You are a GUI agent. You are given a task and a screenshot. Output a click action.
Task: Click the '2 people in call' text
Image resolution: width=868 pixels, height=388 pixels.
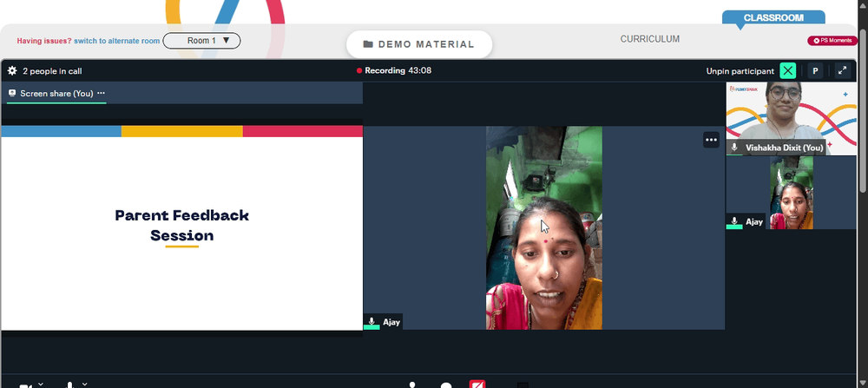coord(52,71)
